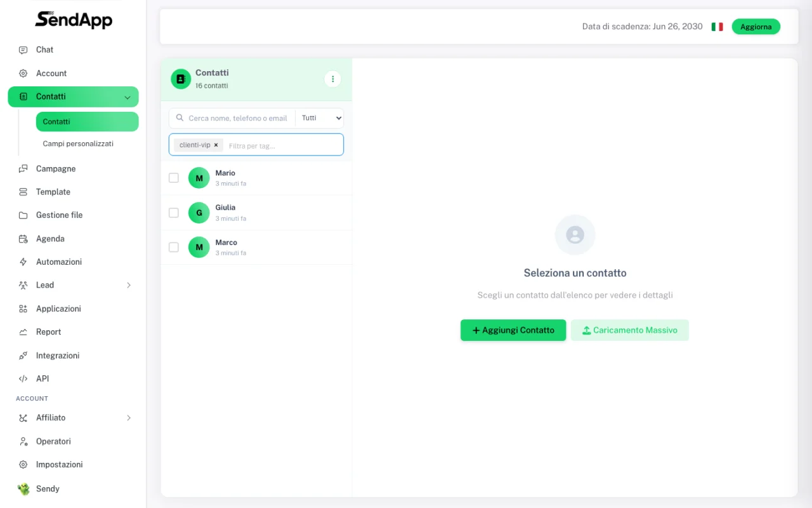Open the Integrazioni menu item
812x508 pixels.
[73, 356]
